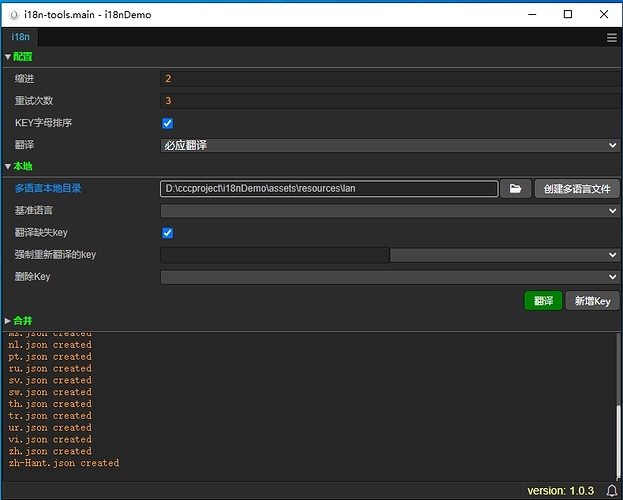This screenshot has width=623, height=500.
Task: Click the app icon in title bar
Action: [x=14, y=15]
